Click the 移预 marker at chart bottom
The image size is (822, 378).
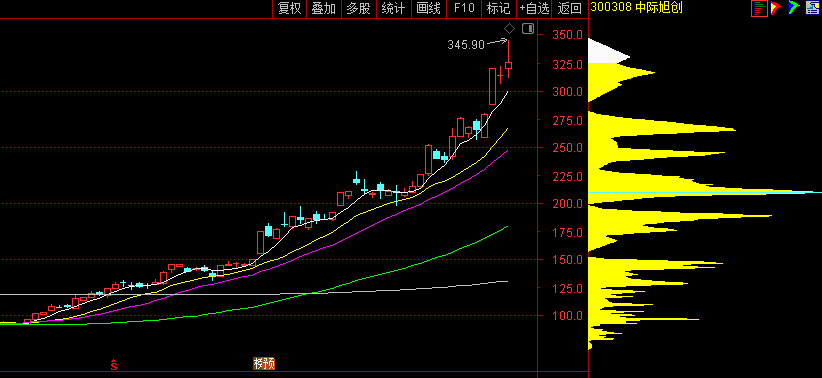click(264, 364)
